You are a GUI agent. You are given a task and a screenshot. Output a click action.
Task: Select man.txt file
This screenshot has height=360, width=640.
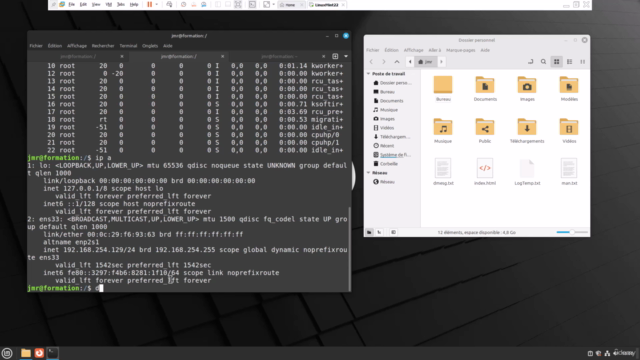(x=569, y=172)
